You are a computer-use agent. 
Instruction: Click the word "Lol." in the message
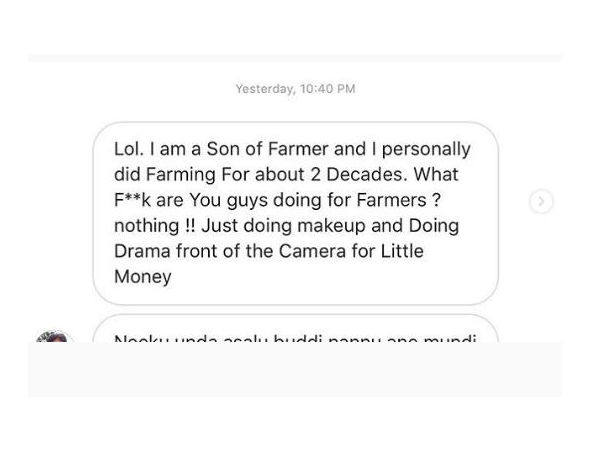coord(131,150)
